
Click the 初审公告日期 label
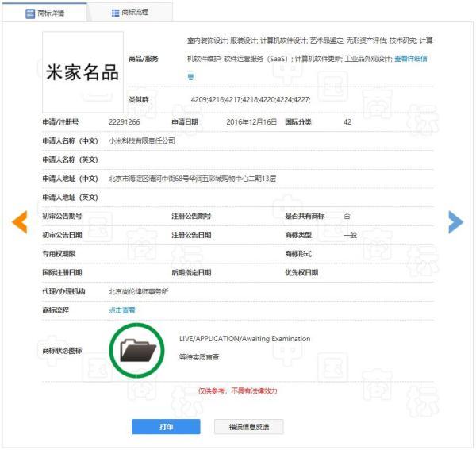[62, 235]
